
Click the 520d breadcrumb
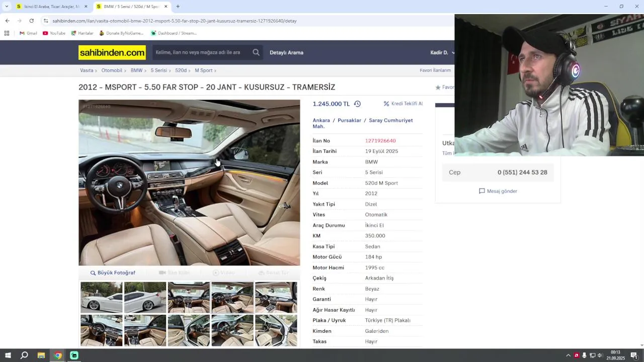point(181,70)
